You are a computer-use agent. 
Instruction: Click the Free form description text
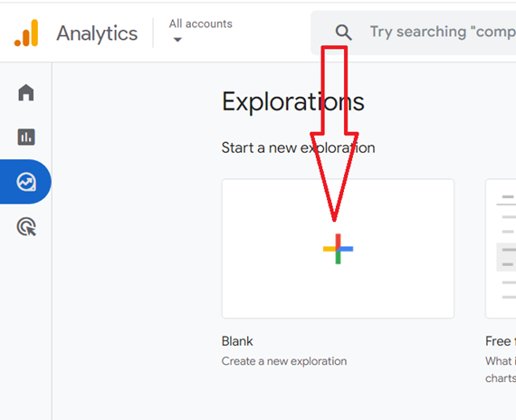click(501, 369)
